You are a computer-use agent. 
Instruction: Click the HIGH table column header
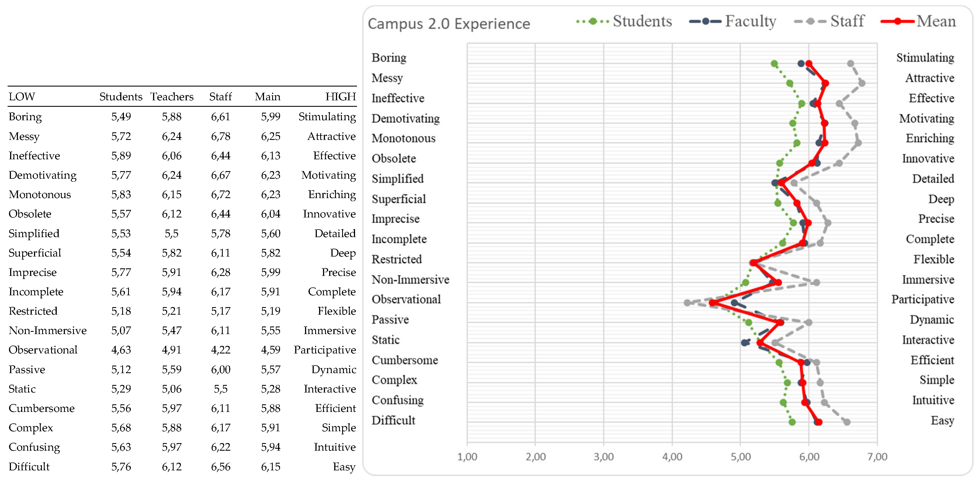(340, 97)
